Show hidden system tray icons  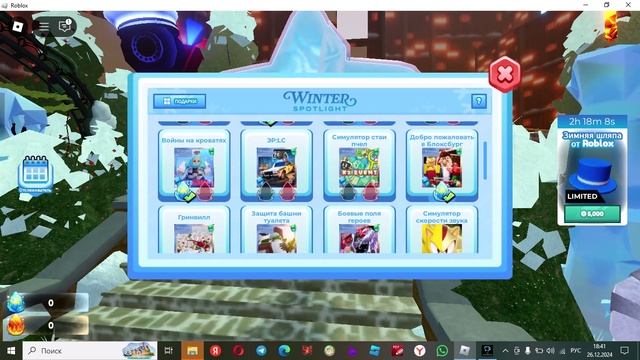pyautogui.click(x=505, y=351)
